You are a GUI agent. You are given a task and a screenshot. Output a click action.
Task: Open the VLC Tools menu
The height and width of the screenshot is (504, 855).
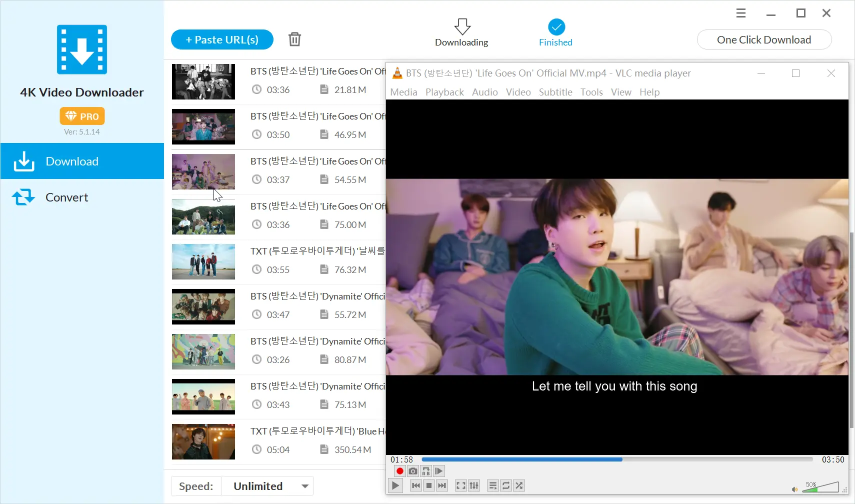click(591, 92)
